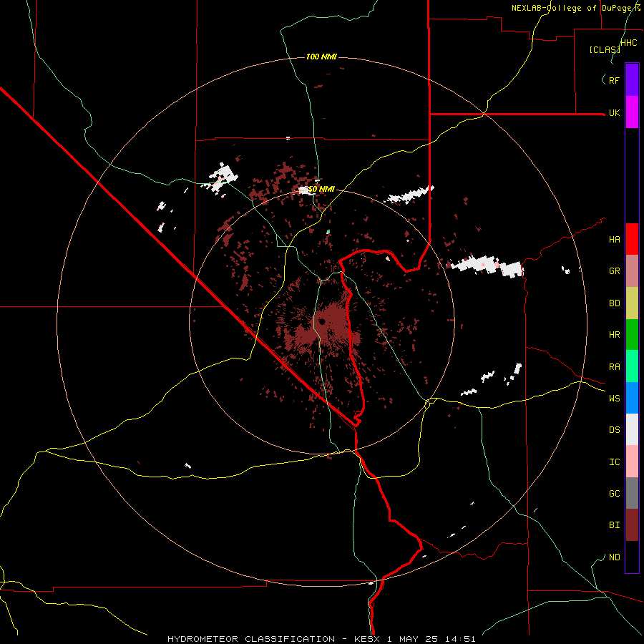Click the 50 NMI range ring label
This screenshot has width=644, height=644.
point(321,189)
